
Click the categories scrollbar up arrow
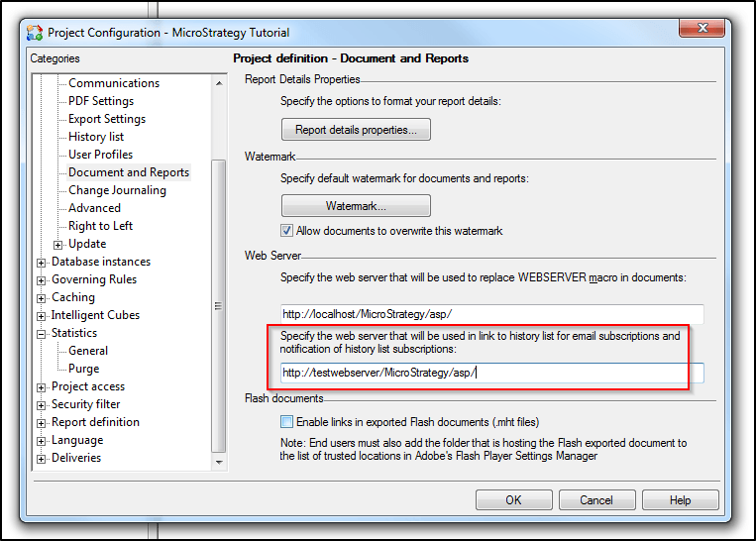click(219, 83)
